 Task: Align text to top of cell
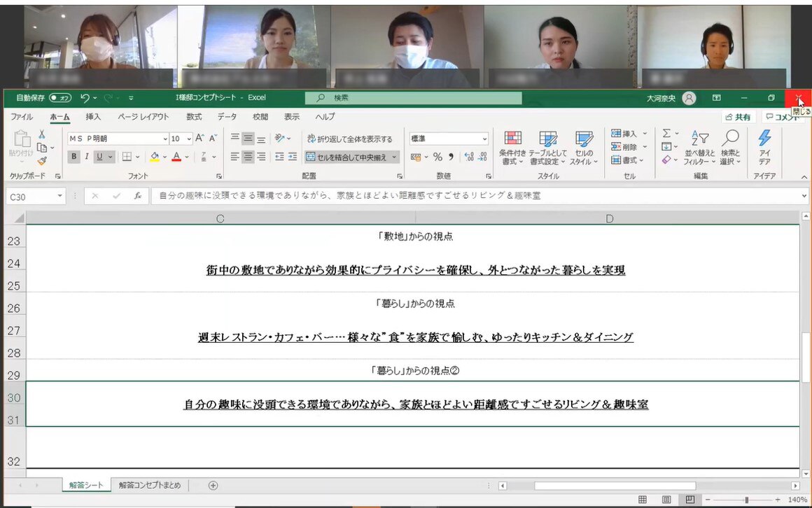click(x=234, y=138)
